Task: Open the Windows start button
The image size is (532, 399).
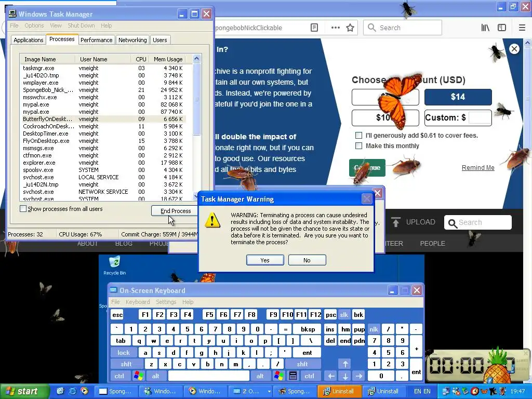Action: [24, 391]
